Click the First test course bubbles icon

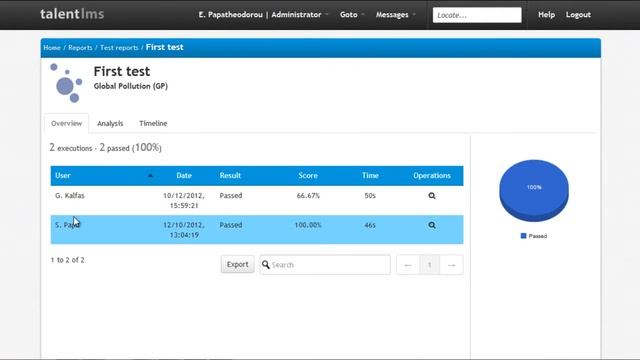66,83
